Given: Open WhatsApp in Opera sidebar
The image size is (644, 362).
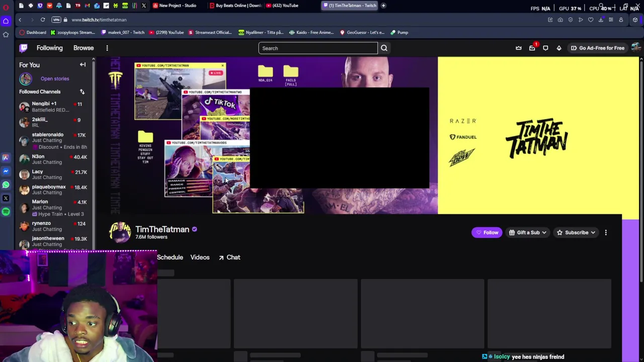Looking at the screenshot, I should [6, 185].
